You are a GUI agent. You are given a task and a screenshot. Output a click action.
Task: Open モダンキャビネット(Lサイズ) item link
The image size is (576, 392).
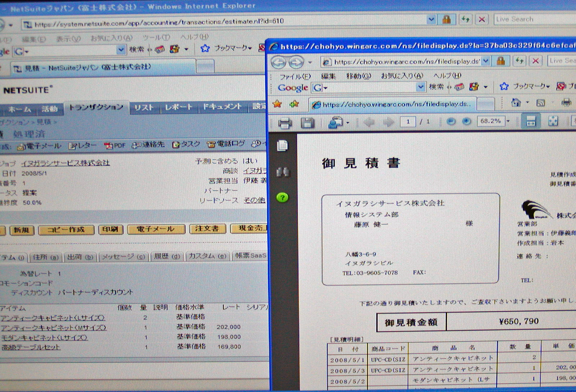[x=44, y=337]
